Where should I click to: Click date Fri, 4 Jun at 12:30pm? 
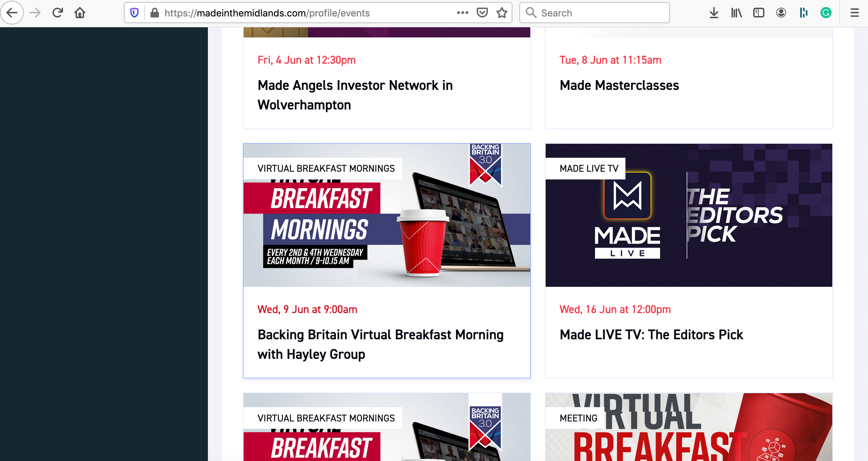307,60
